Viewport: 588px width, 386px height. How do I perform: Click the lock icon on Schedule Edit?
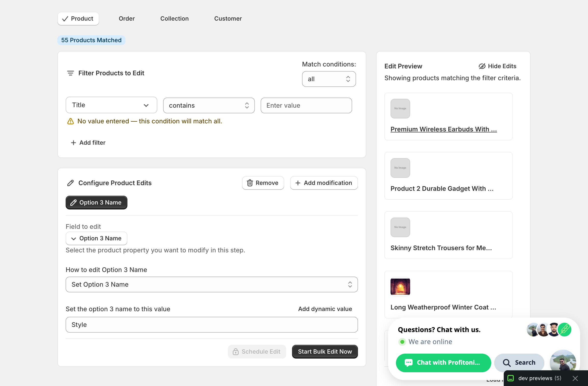tap(235, 352)
